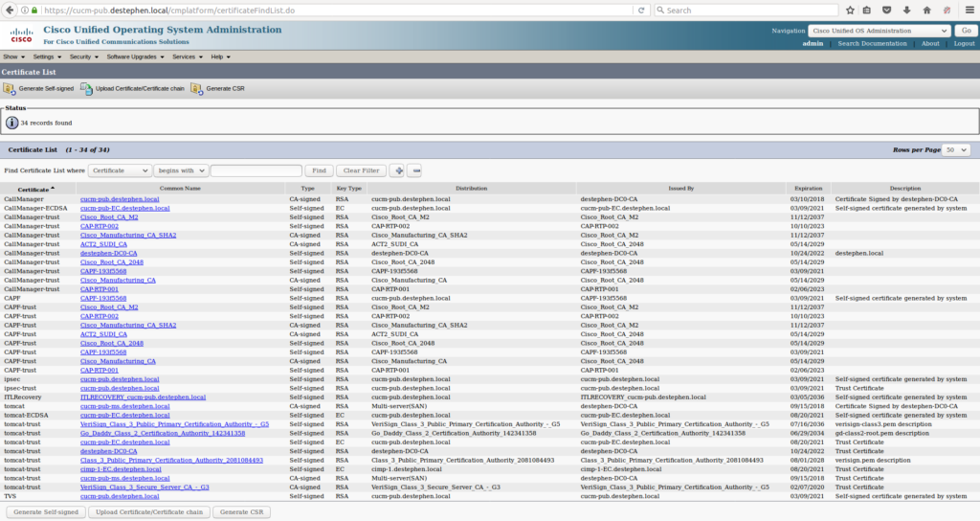Open the Rows per Page dropdown
This screenshot has width=980, height=521.
click(956, 150)
